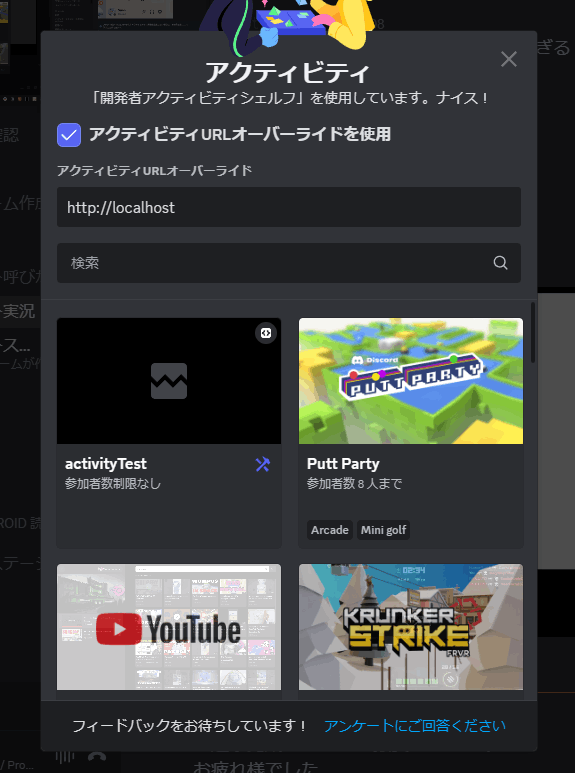Click 参加者数 8 人まで text

(354, 484)
